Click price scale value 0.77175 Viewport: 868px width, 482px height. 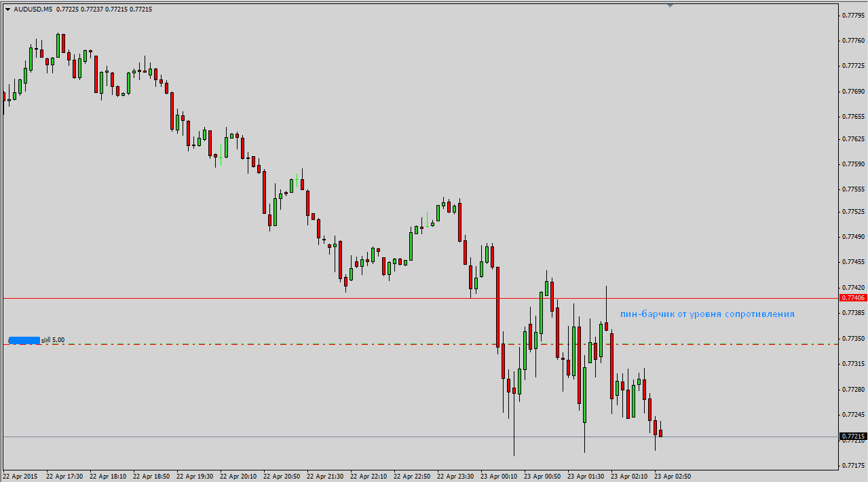(853, 466)
